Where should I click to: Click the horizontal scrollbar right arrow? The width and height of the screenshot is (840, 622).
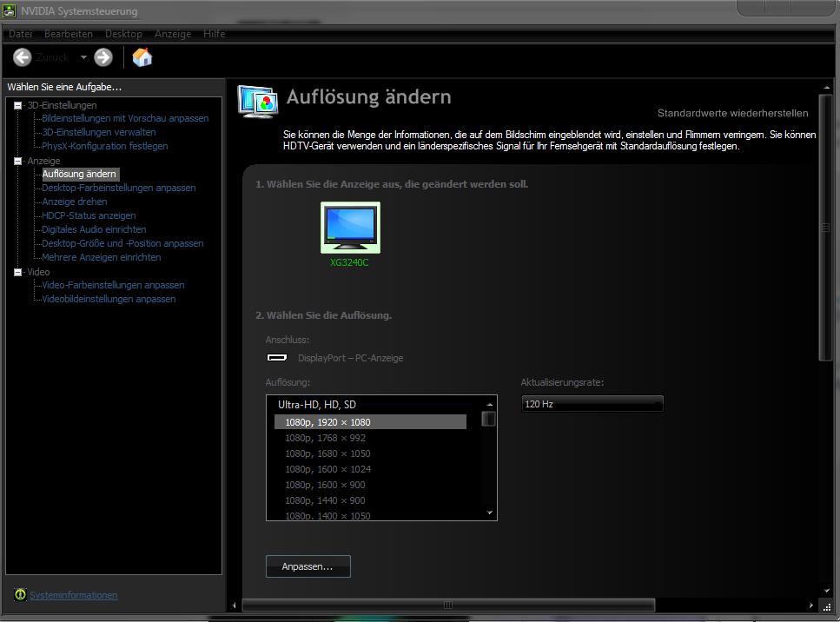[x=810, y=605]
